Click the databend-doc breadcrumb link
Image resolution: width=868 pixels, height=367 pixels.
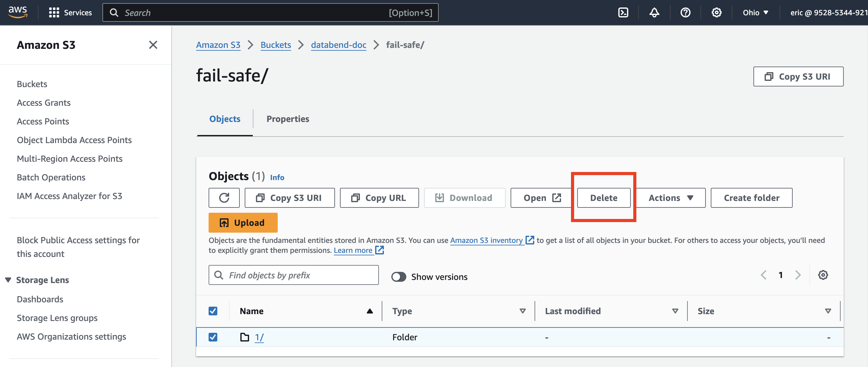coord(339,45)
